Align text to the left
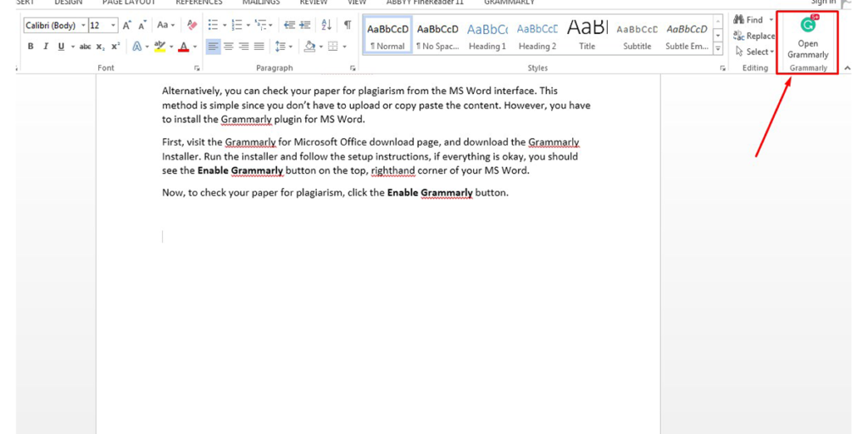868x434 pixels. click(213, 47)
